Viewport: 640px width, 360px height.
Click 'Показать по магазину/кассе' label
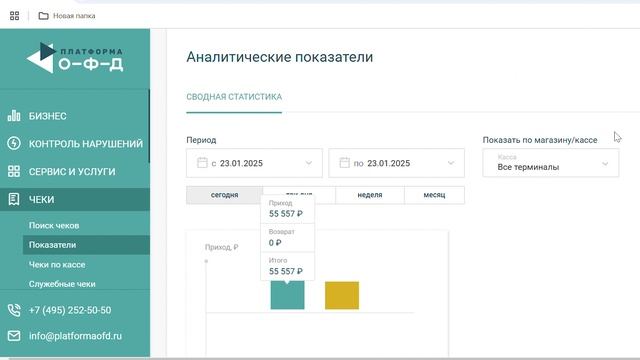click(540, 140)
